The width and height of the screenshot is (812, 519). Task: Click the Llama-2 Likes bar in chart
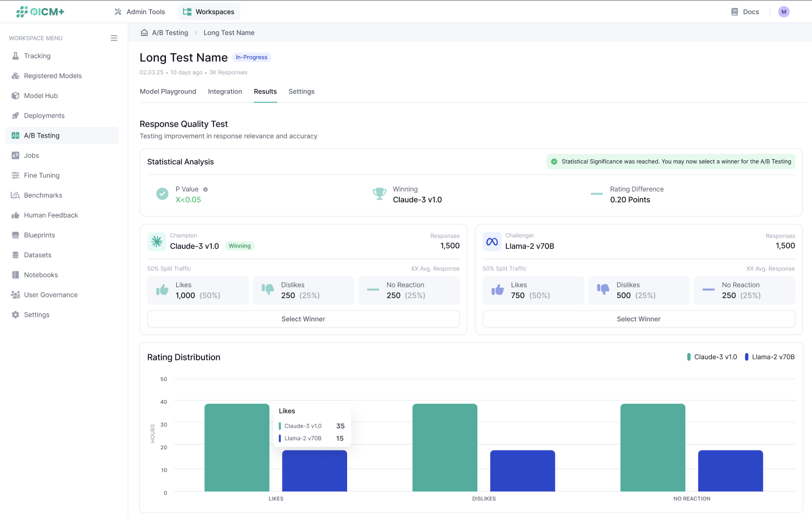tap(314, 471)
